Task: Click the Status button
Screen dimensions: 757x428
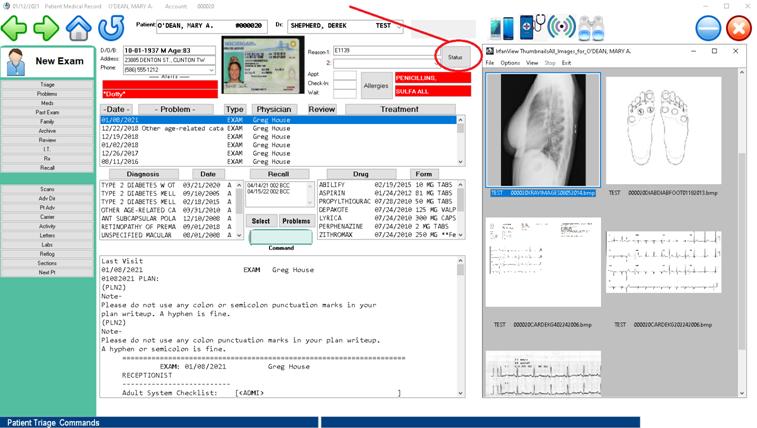Action: click(455, 58)
